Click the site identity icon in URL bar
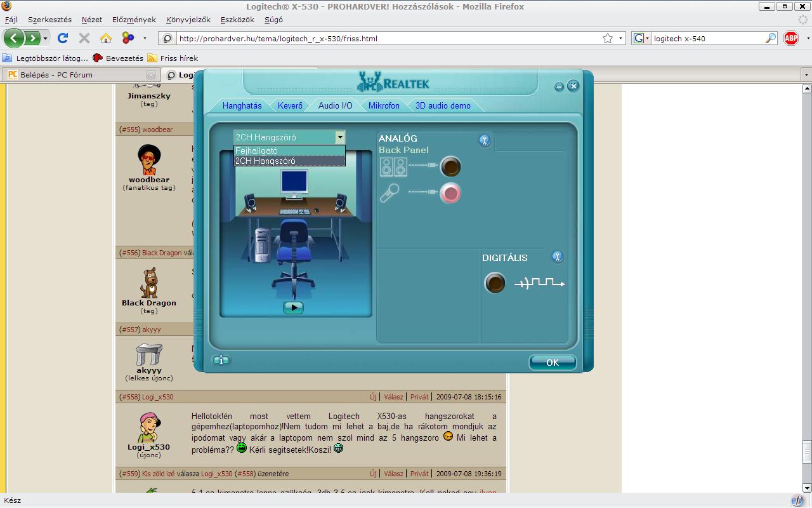Viewport: 812px width, 508px height. (167, 38)
